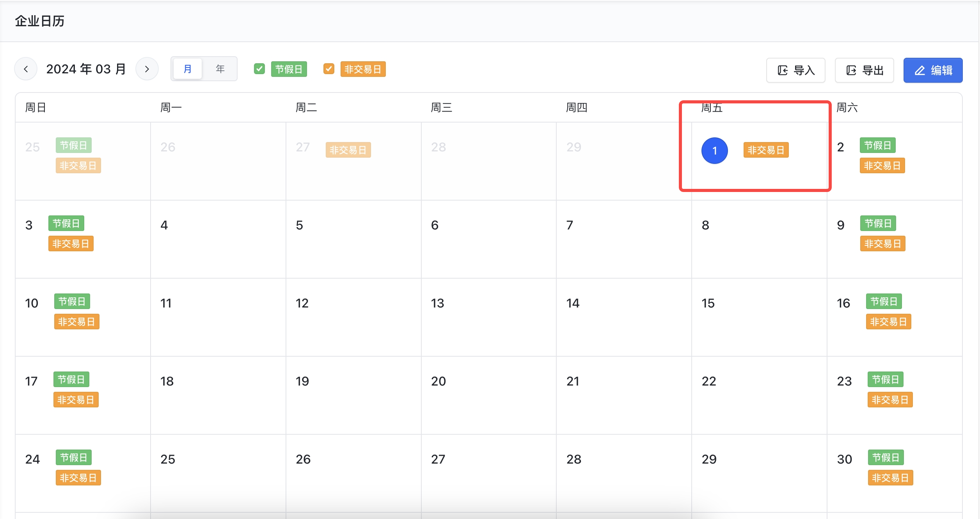Click 非交易日 tag on March 23
Image resolution: width=980 pixels, height=519 pixels.
click(890, 400)
